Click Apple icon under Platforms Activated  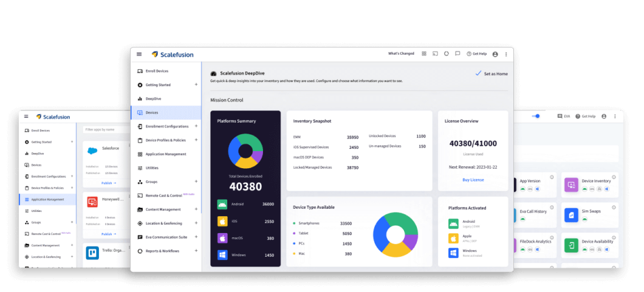coord(453,239)
